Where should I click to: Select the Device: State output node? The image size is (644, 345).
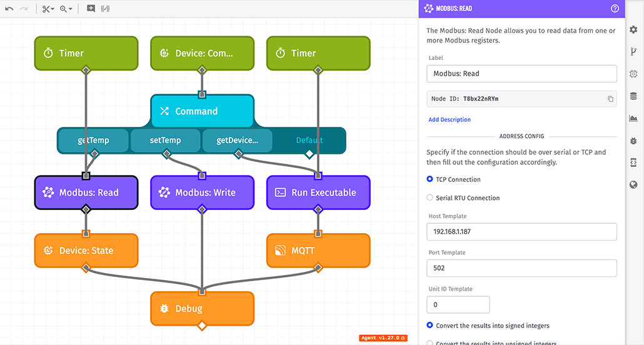86,251
